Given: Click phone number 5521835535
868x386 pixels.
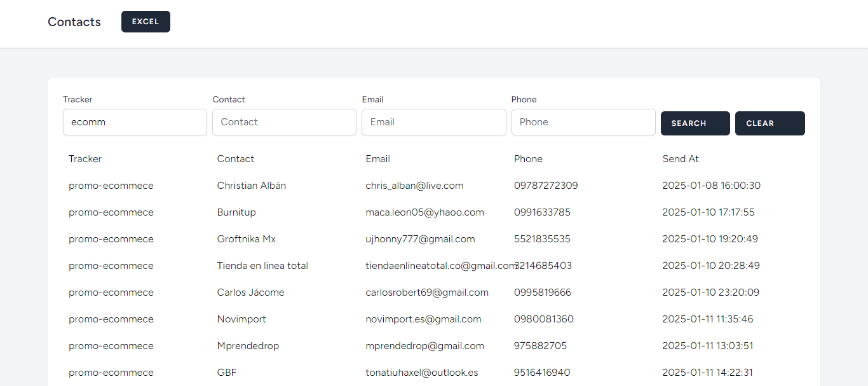Looking at the screenshot, I should pyautogui.click(x=543, y=239).
